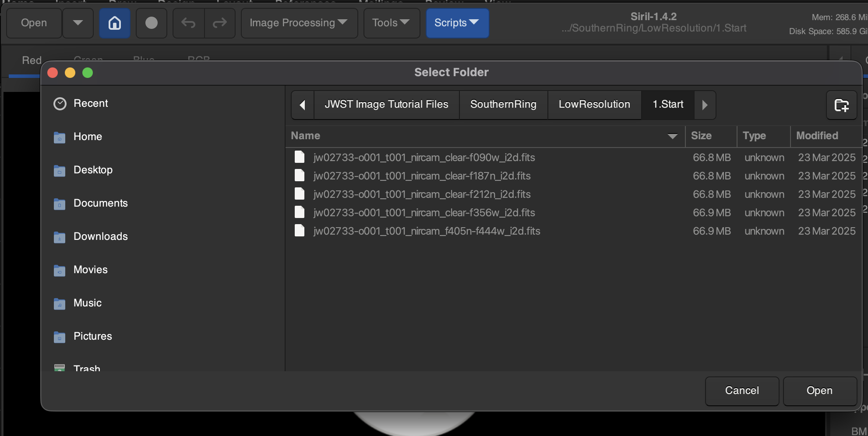The width and height of the screenshot is (868, 436).
Task: Toggle sort order using Name column arrow
Action: tap(672, 136)
